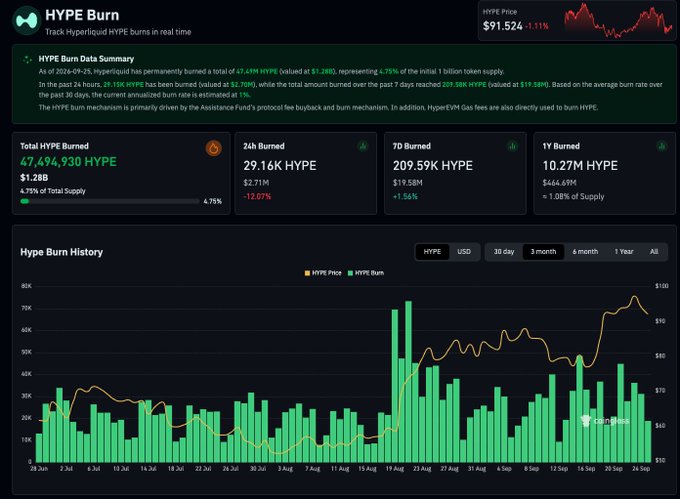The width and height of the screenshot is (680, 499).
Task: Click the $464.69M value in 1Y card
Action: point(559,183)
